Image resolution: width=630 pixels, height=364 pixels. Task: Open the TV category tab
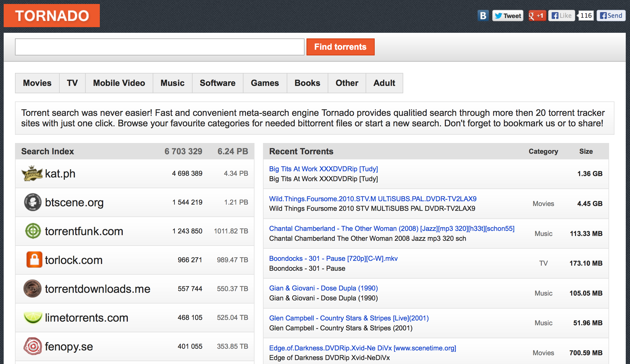pos(72,83)
